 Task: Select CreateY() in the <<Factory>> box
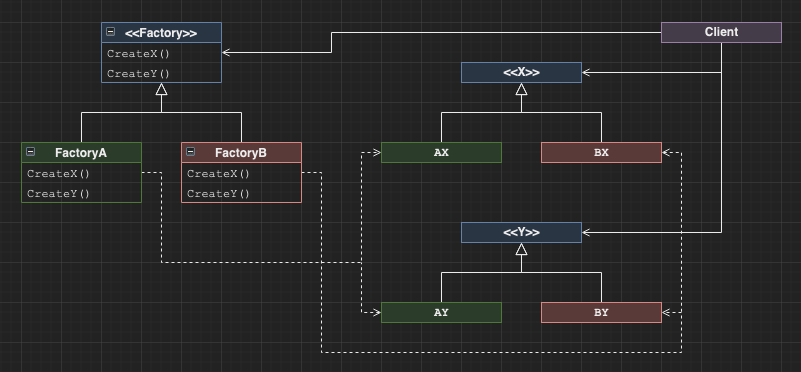(161, 73)
